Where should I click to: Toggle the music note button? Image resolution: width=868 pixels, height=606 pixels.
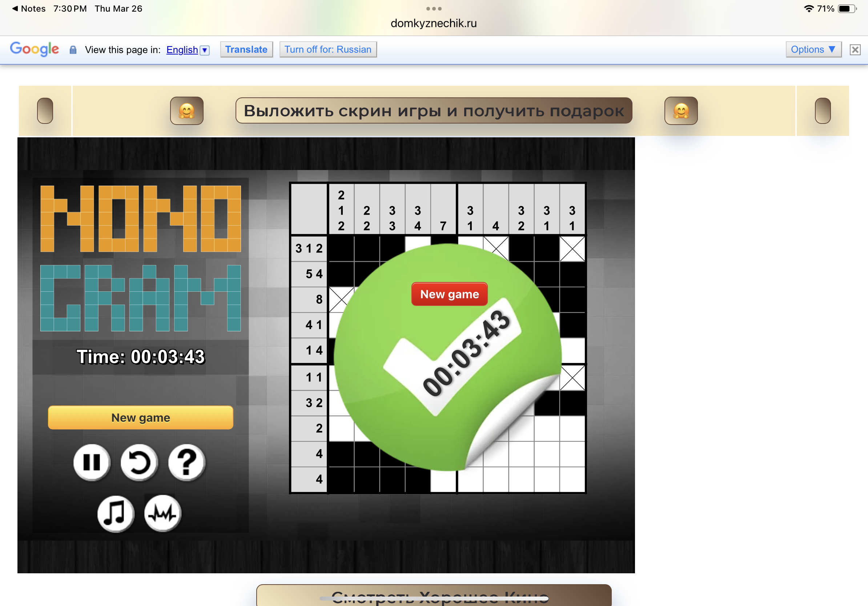click(115, 513)
